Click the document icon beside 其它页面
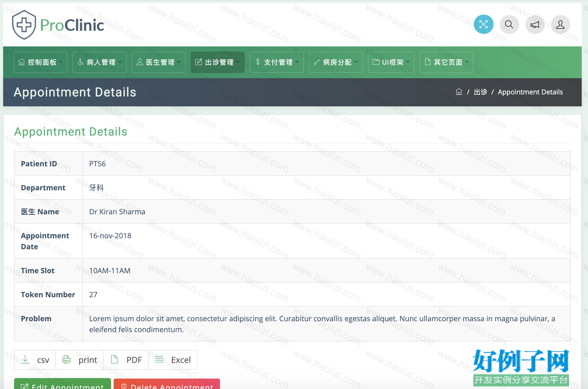 pos(427,62)
